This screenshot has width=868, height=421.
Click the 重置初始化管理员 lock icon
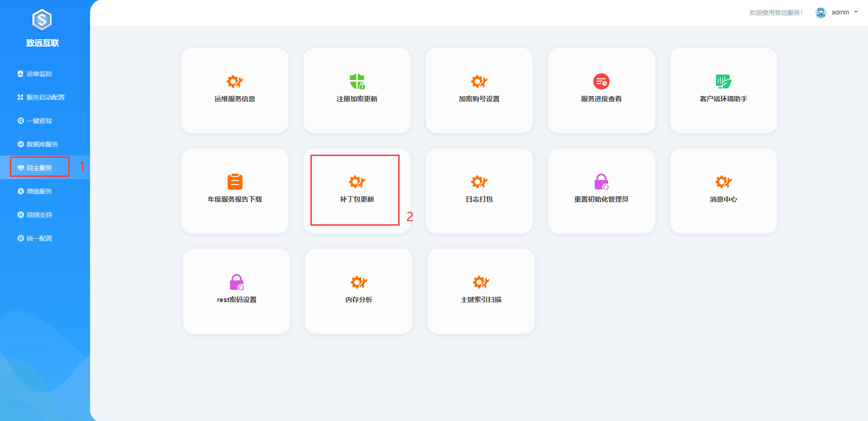tap(601, 182)
